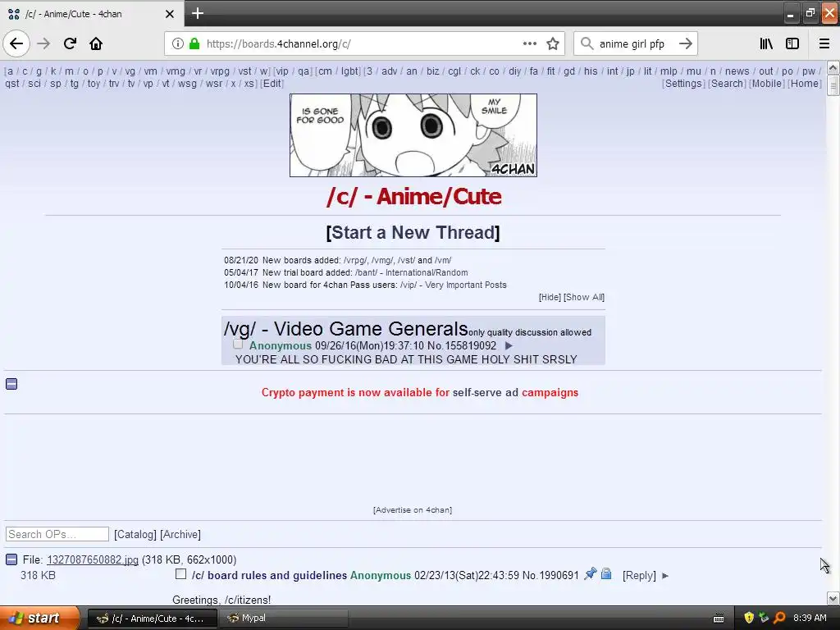The width and height of the screenshot is (840, 630).
Task: Open the board Archive
Action: coord(180,534)
